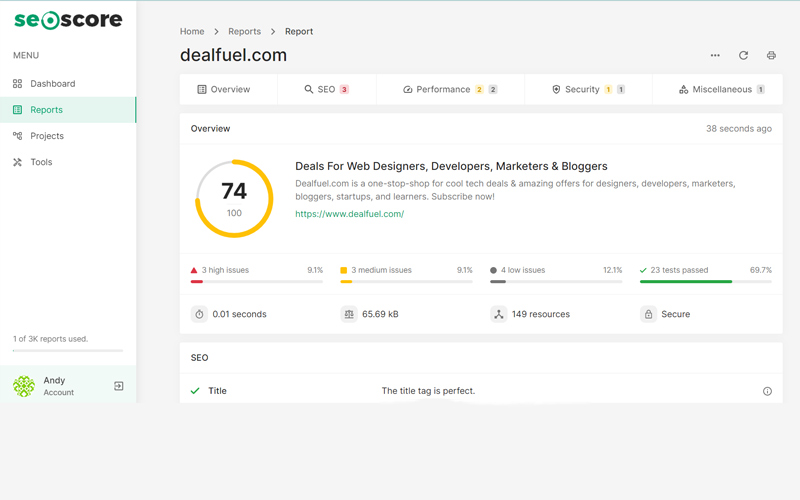Click the gray low issues dot icon
800x500 pixels.
[493, 270]
